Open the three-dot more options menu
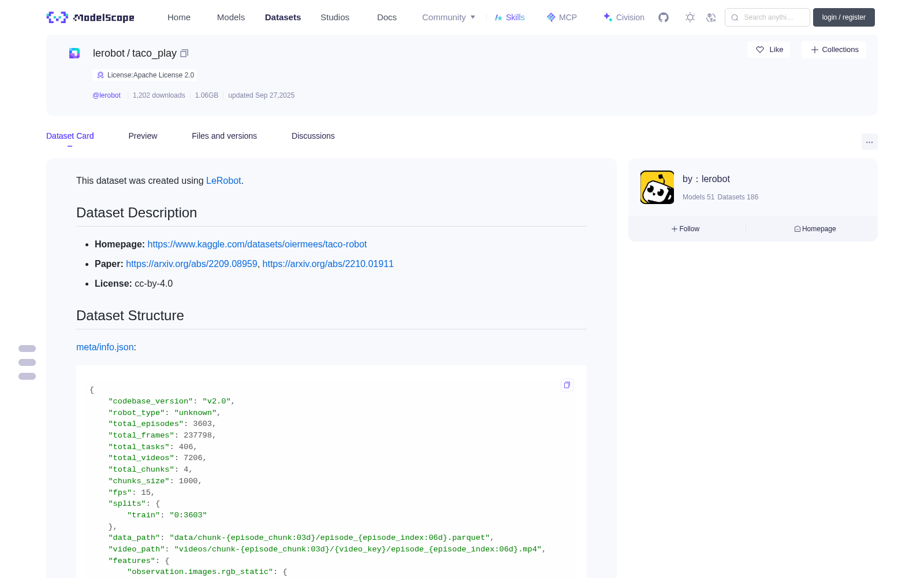 click(x=869, y=142)
